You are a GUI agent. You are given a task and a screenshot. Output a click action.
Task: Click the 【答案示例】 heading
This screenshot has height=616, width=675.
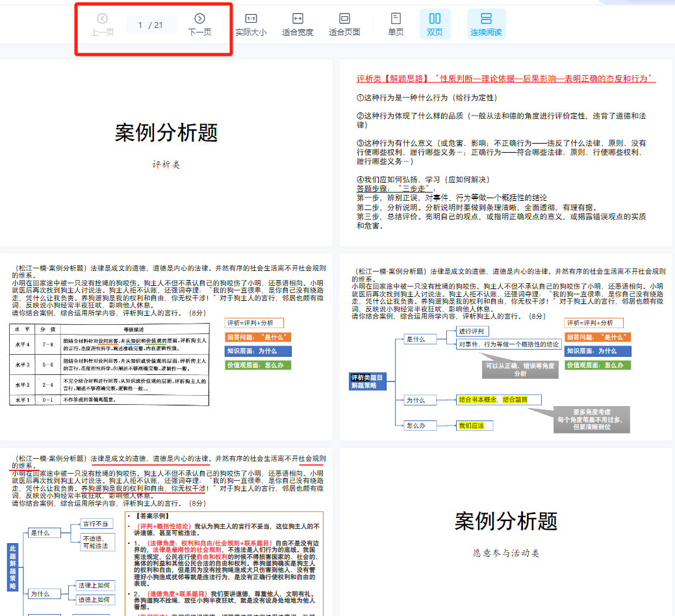pyautogui.click(x=151, y=516)
